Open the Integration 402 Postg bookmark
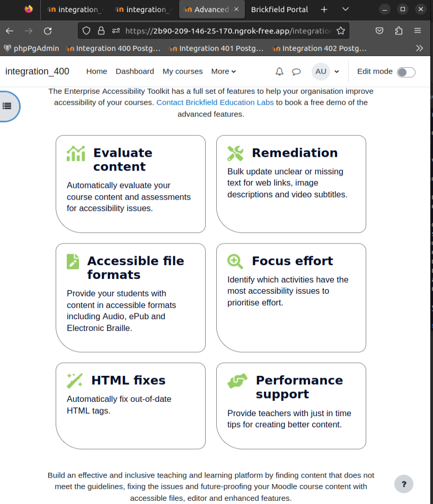The height and width of the screenshot is (504, 433). click(x=319, y=48)
